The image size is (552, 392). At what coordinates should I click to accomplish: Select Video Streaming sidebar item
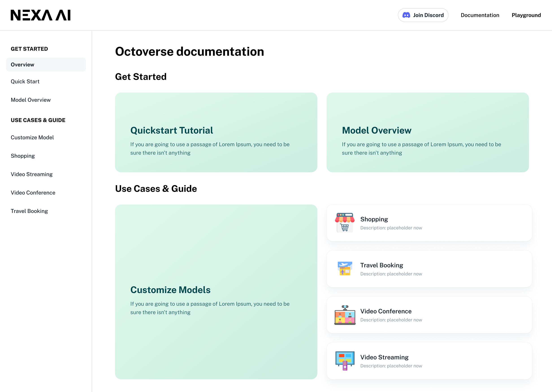pyautogui.click(x=32, y=174)
